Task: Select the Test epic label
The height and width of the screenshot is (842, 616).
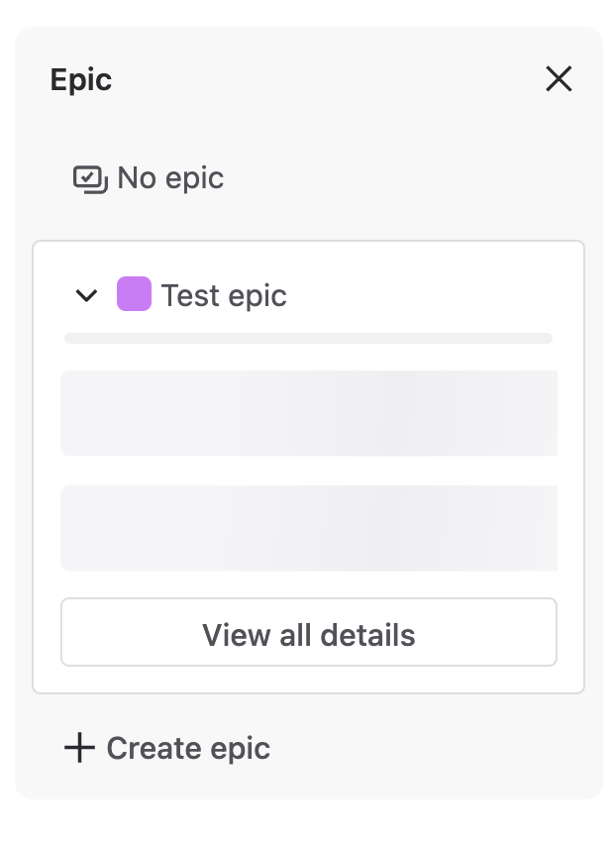Action: (224, 295)
